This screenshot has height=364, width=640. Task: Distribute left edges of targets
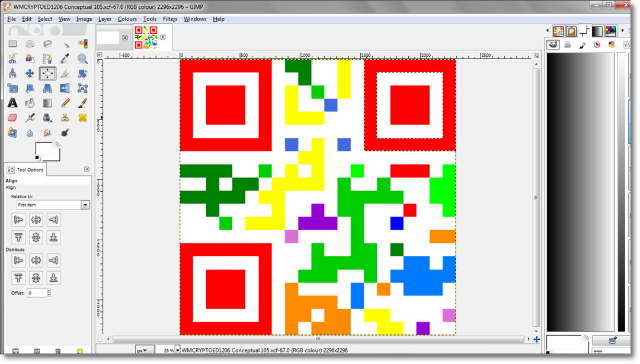(18, 260)
